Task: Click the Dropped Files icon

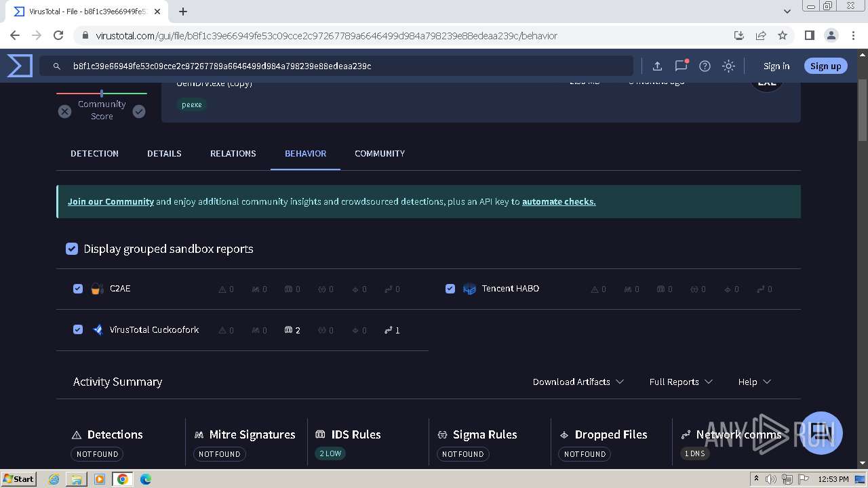Action: [564, 435]
